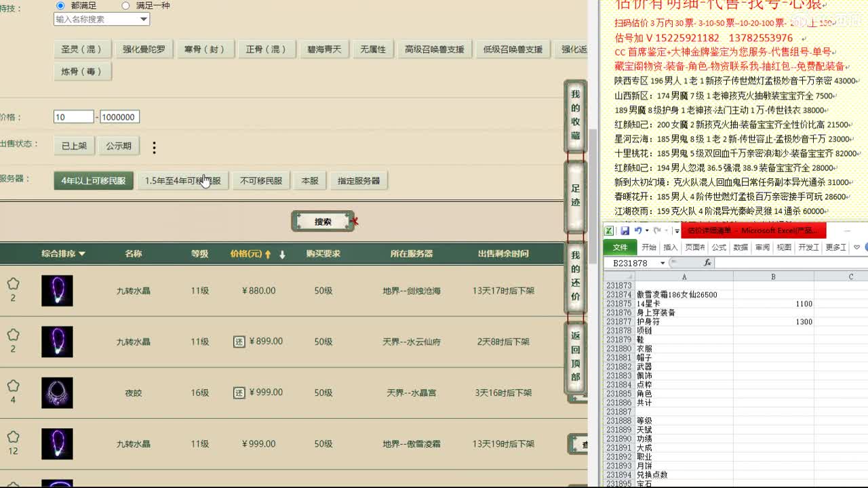
Task: Open the 综合排序 sort dropdown
Action: click(x=63, y=254)
